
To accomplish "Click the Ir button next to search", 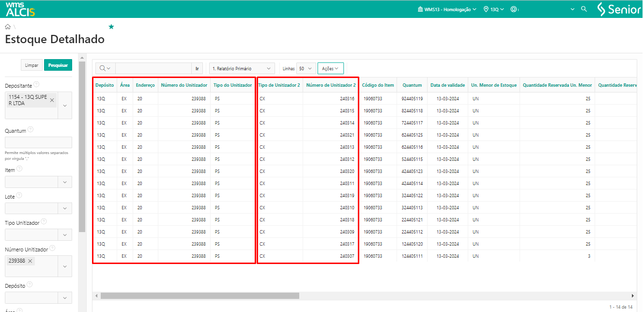I will 197,69.
